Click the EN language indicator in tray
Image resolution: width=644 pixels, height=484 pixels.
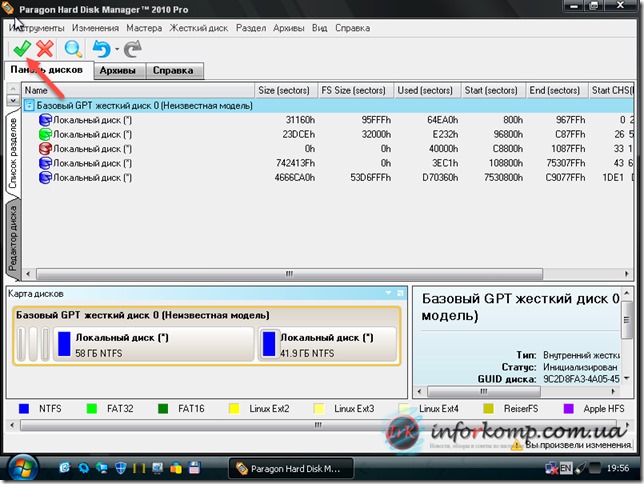tap(566, 468)
